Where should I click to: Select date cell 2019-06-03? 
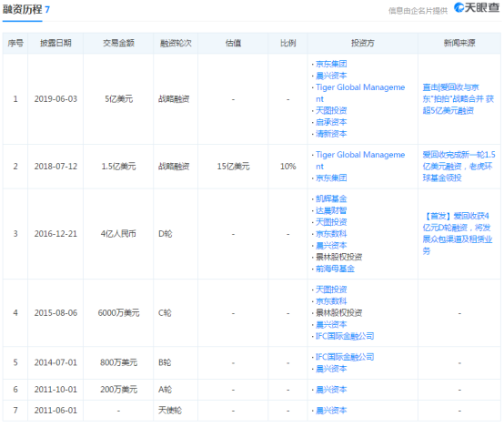tap(55, 99)
